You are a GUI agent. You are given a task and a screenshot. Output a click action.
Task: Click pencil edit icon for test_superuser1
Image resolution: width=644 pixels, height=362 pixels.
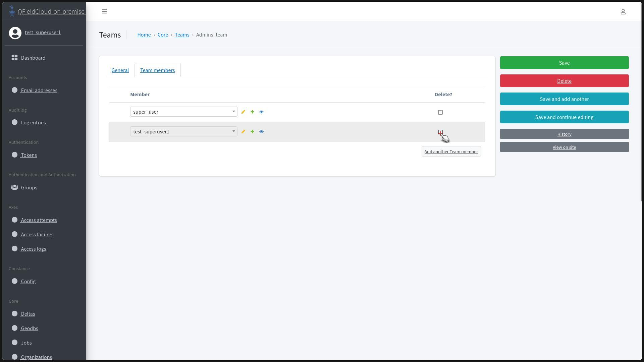[243, 132]
